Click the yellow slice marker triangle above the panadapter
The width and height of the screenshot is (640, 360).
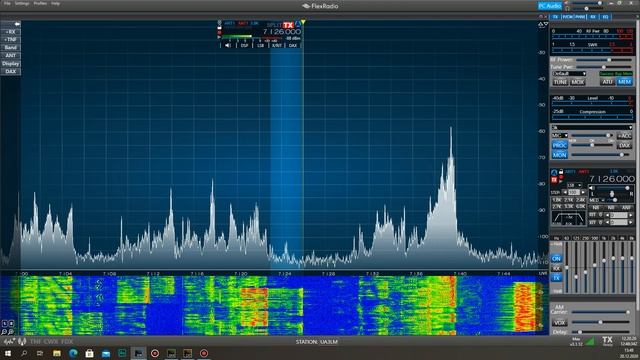coord(303,22)
